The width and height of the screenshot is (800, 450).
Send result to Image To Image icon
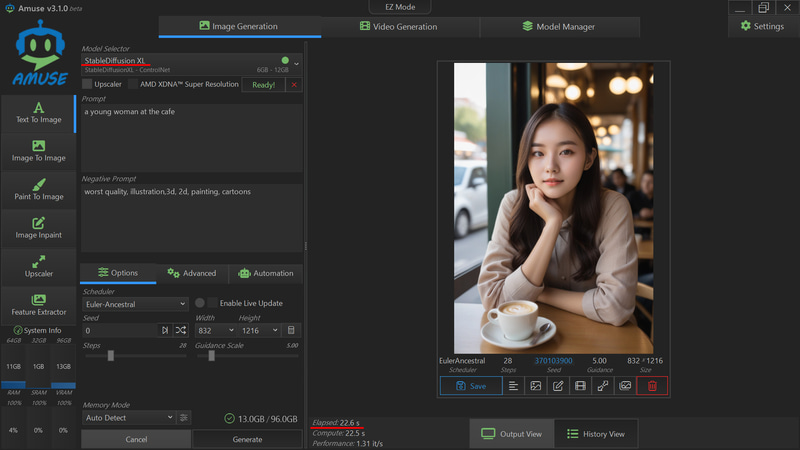(536, 386)
